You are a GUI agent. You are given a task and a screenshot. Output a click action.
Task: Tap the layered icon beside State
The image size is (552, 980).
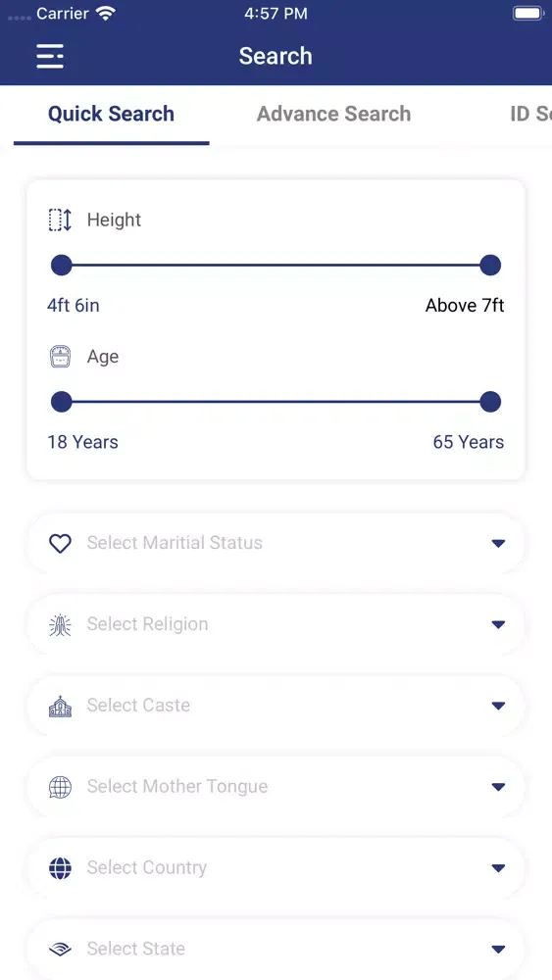60,949
